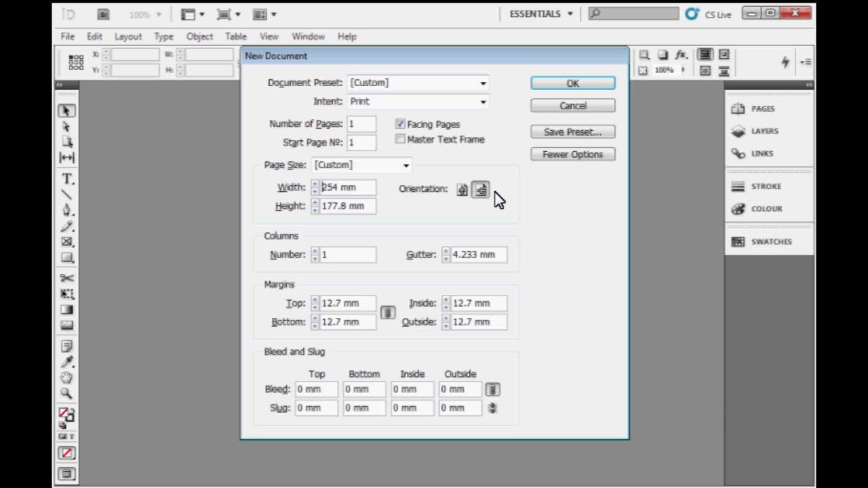Toggle the margins same-settings chain link
868x488 pixels.
pyautogui.click(x=387, y=312)
